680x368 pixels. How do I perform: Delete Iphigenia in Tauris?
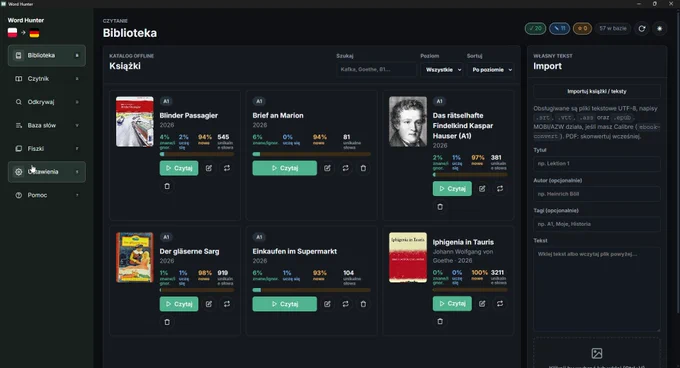pyautogui.click(x=440, y=321)
